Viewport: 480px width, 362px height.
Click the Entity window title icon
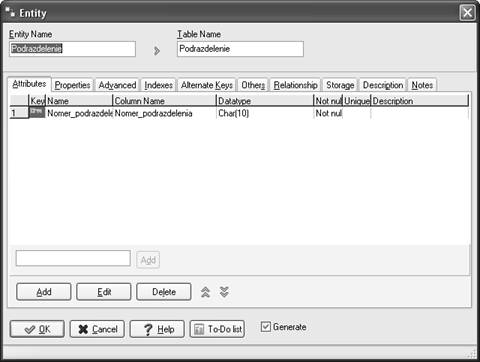pos(10,12)
